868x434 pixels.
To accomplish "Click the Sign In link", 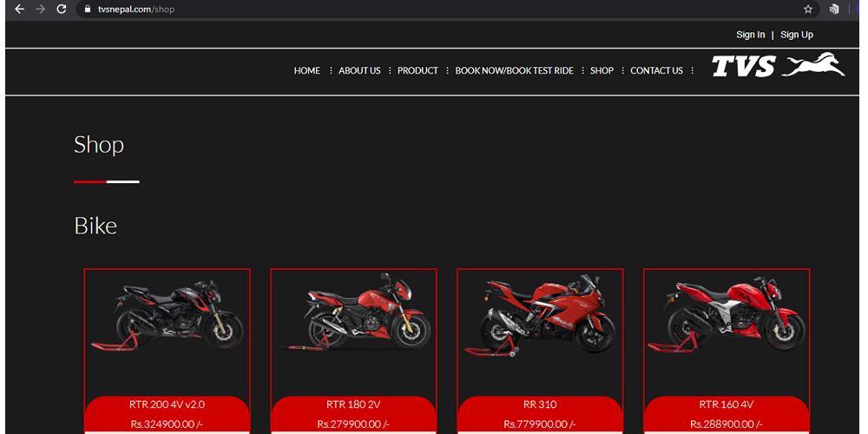I will (x=750, y=35).
